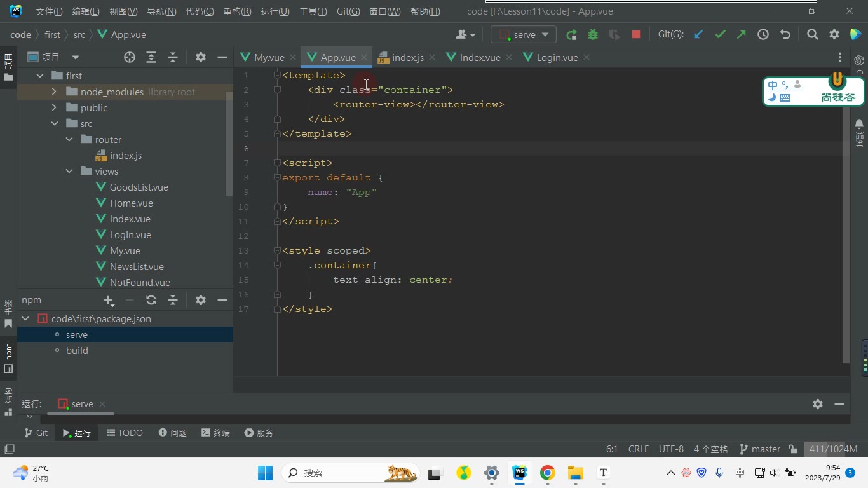Collapse the views folder
The image size is (868, 488).
pyautogui.click(x=69, y=172)
